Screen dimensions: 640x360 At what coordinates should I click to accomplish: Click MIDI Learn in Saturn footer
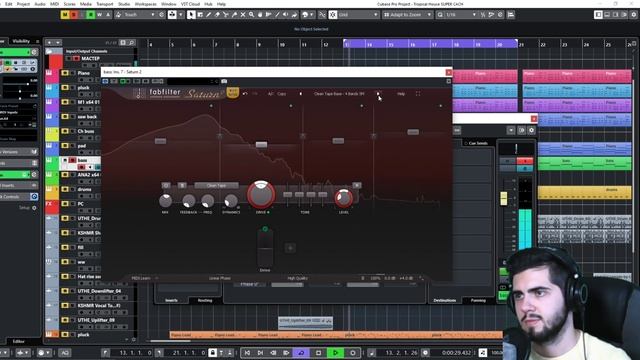pos(141,278)
